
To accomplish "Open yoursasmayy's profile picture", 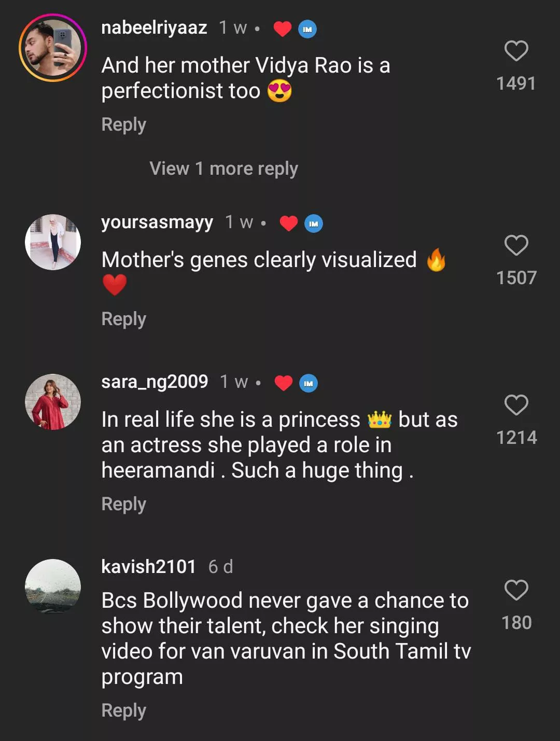I will click(53, 242).
